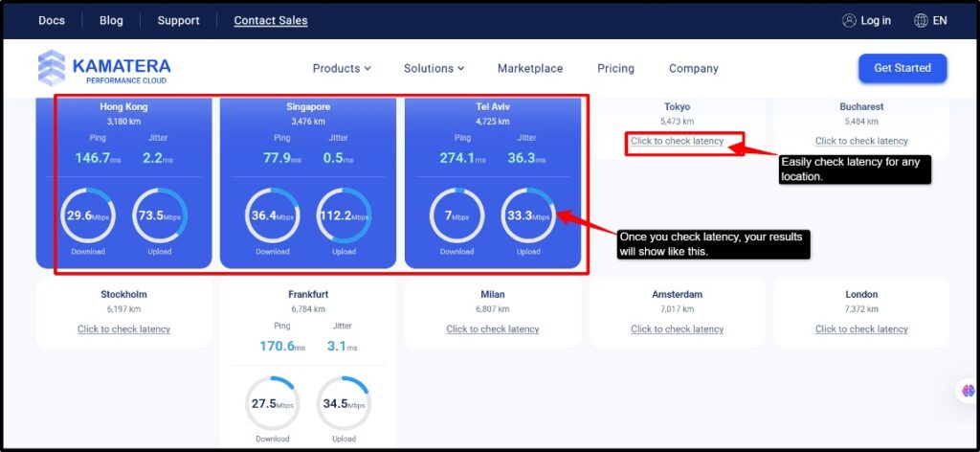980x452 pixels.
Task: Check latency for Bucharest
Action: [861, 142]
